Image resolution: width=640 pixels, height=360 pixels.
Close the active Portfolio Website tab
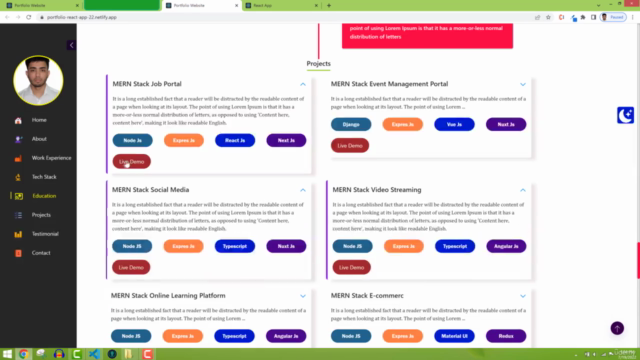pos(236,6)
